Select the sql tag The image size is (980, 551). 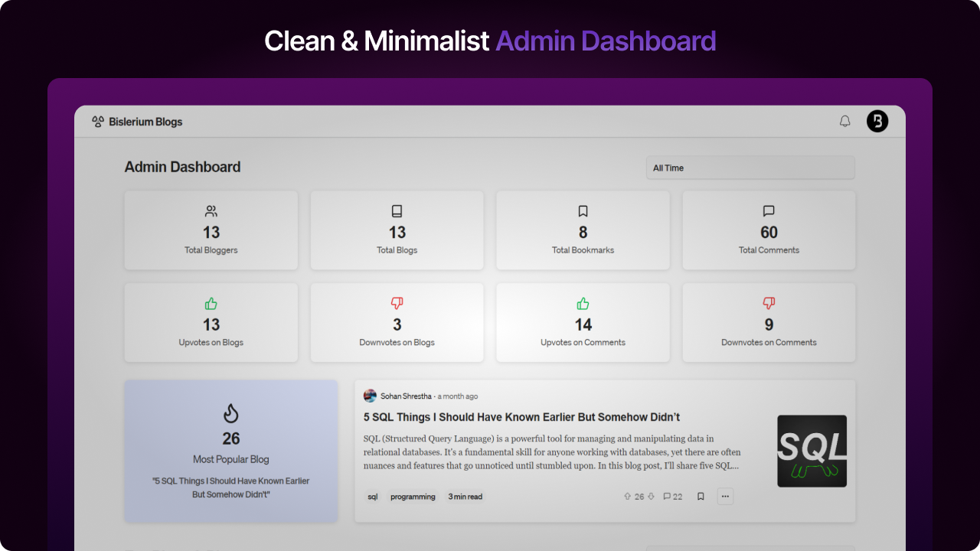point(373,497)
